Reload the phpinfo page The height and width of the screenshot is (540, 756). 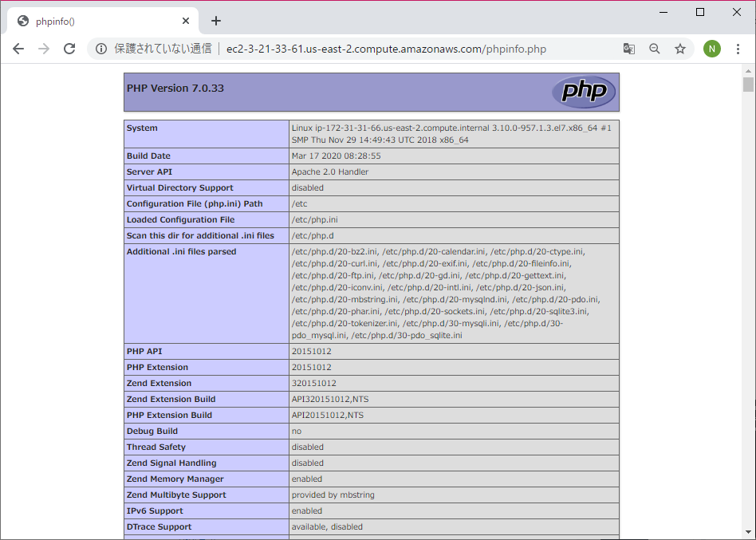69,49
